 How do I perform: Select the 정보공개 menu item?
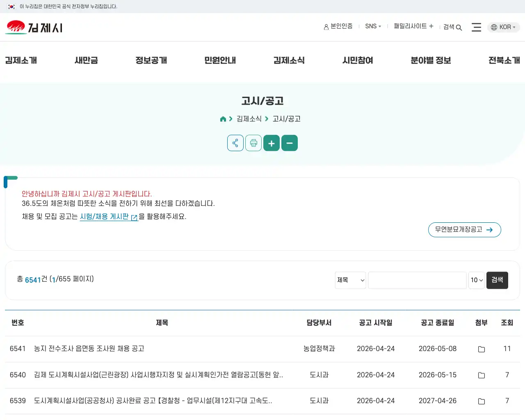(x=151, y=60)
